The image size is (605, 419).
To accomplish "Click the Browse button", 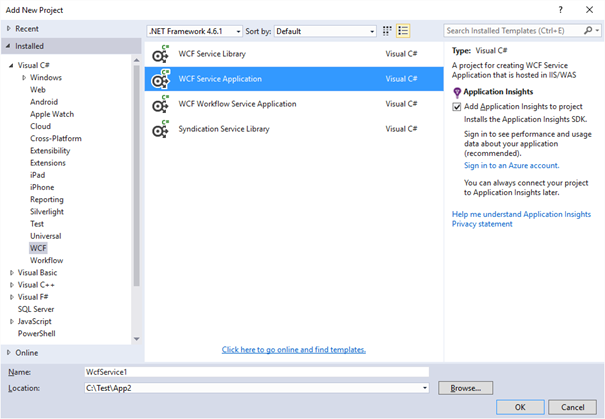I will click(x=465, y=388).
